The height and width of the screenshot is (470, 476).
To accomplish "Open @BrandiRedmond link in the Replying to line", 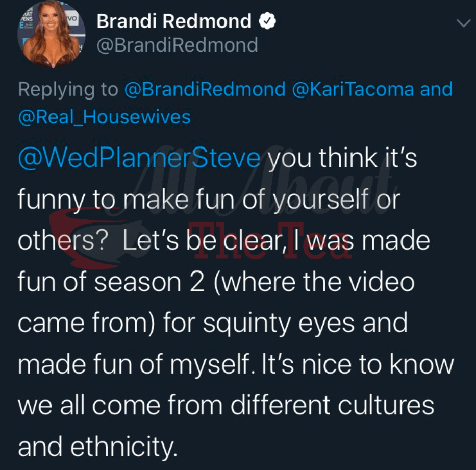I will pyautogui.click(x=205, y=89).
